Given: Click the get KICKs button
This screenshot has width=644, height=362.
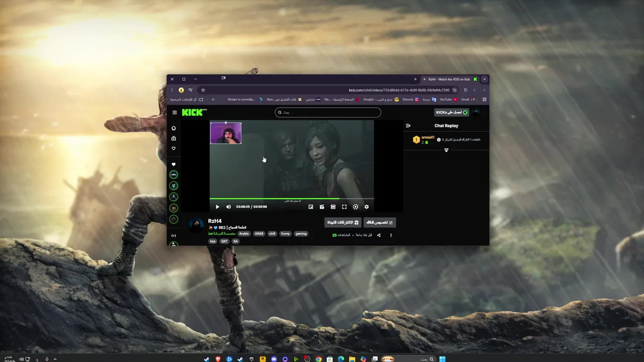Looking at the screenshot, I should point(452,112).
